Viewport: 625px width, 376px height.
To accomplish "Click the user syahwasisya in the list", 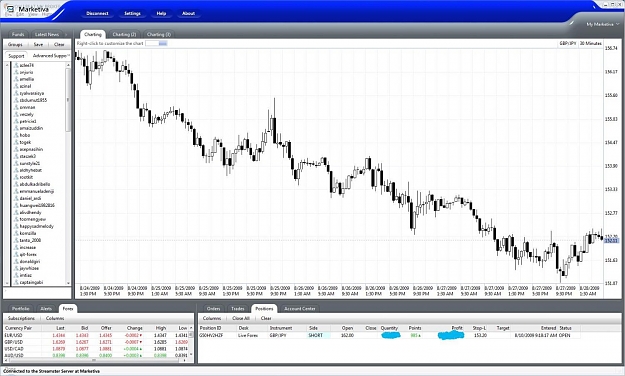I will (x=32, y=93).
